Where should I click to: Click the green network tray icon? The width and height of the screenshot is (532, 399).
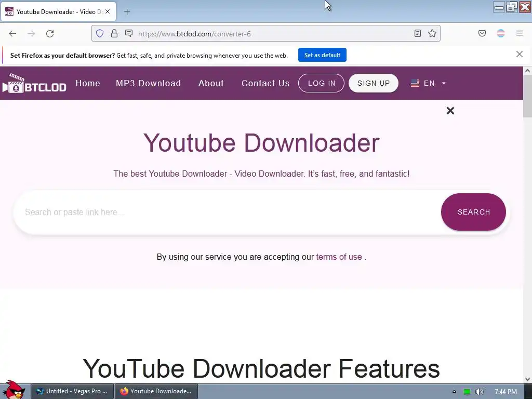pyautogui.click(x=467, y=392)
